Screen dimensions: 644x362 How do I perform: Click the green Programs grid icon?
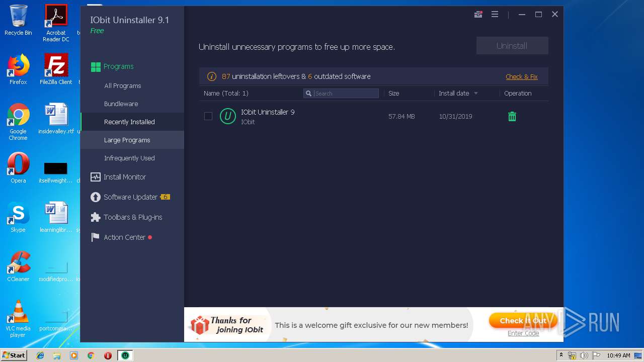point(96,66)
